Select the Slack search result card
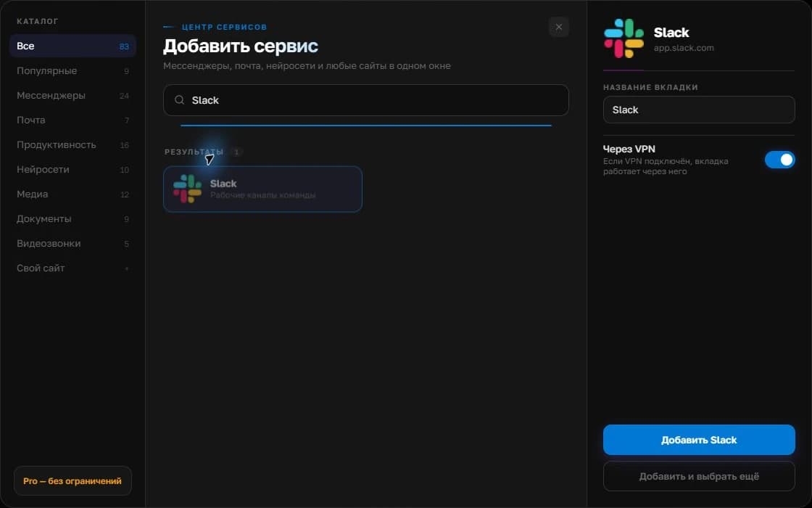 point(262,189)
